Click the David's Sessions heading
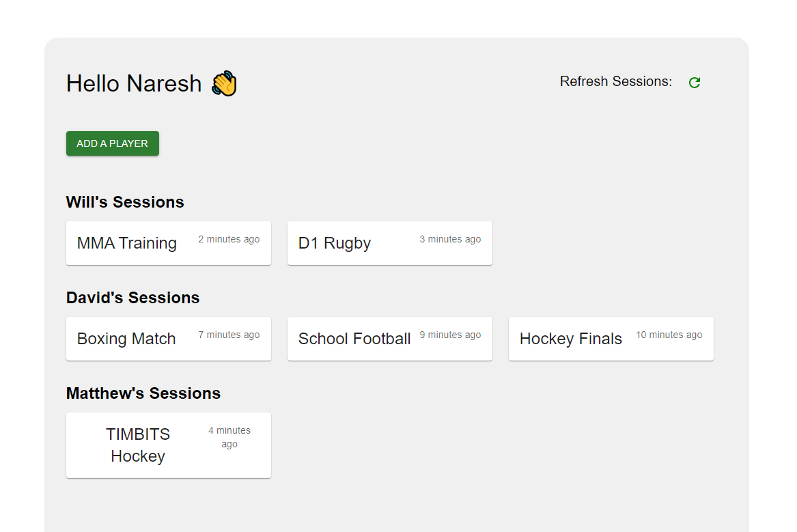Viewport: 797px width, 532px height. [132, 298]
